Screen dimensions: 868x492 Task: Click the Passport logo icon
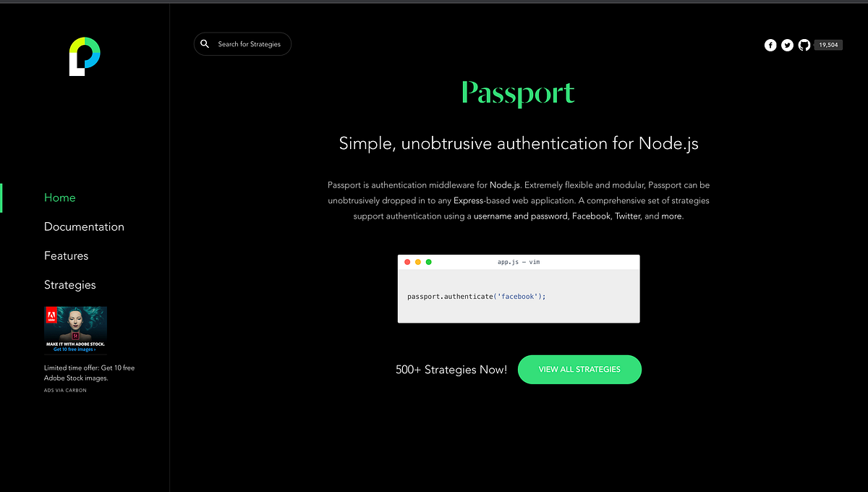84,56
